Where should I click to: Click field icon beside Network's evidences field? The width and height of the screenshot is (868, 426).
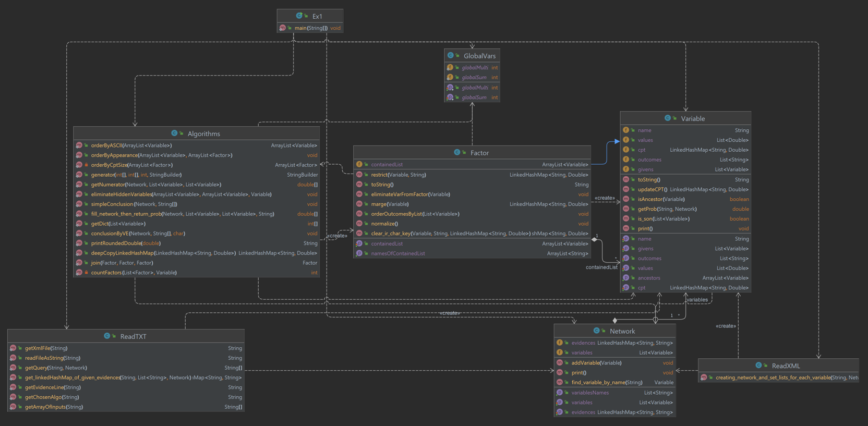(x=559, y=343)
